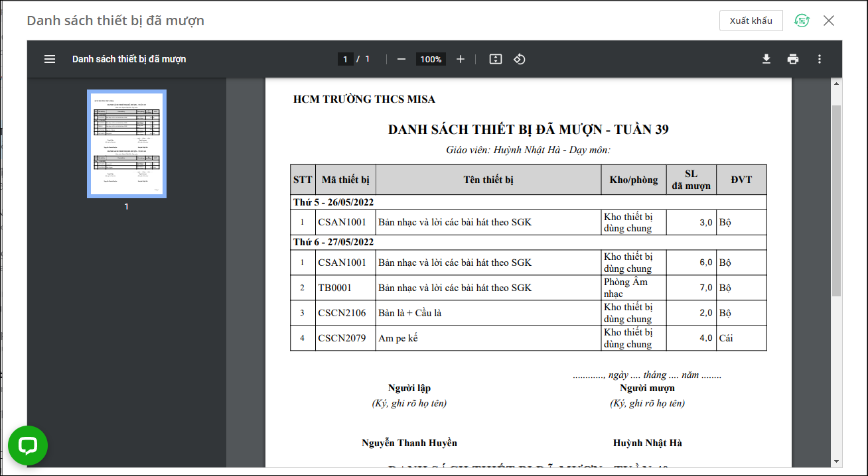Image resolution: width=868 pixels, height=476 pixels.
Task: Click the name 'Huỳnh Nhật Hà' under Người mượn
Action: (647, 443)
